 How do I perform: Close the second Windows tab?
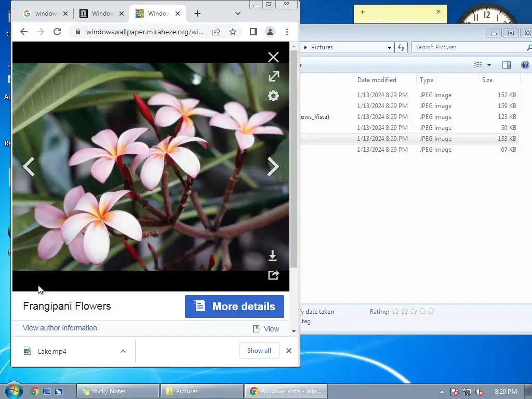coord(122,14)
